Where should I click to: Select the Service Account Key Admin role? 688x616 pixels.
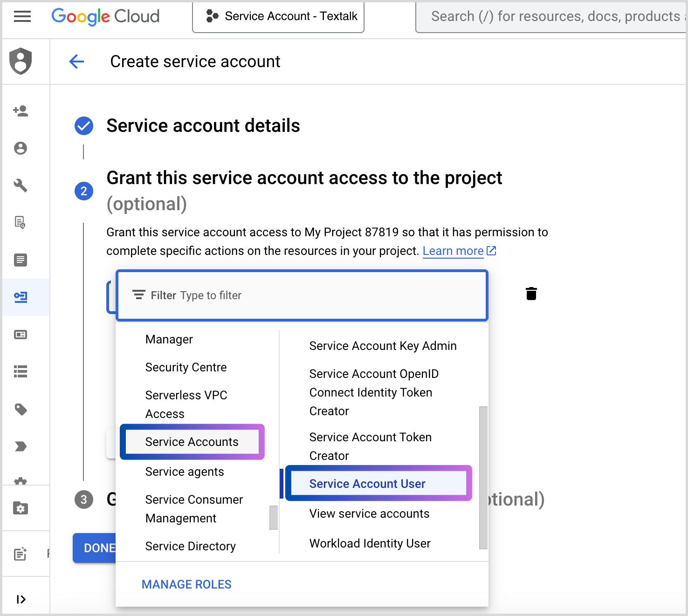tap(383, 346)
